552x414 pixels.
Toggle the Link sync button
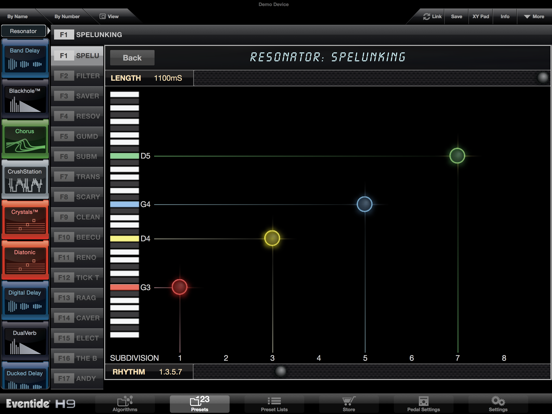click(432, 17)
